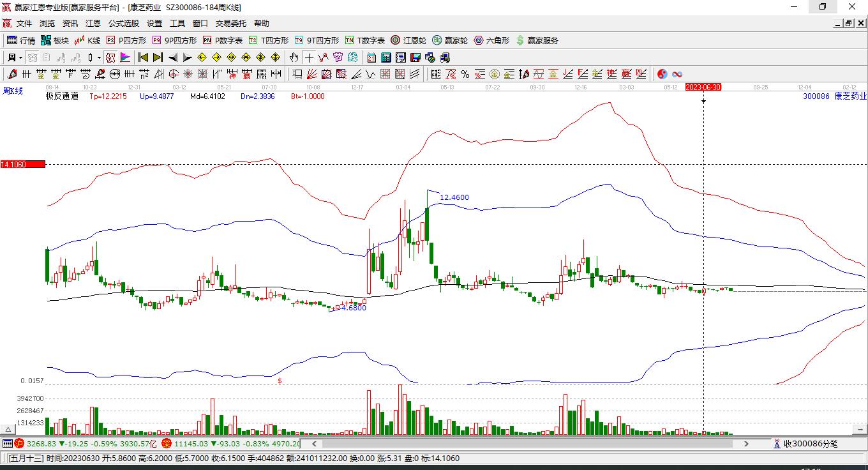The image size is (868, 470).
Task: Open the 文件 menu
Action: [x=24, y=24]
